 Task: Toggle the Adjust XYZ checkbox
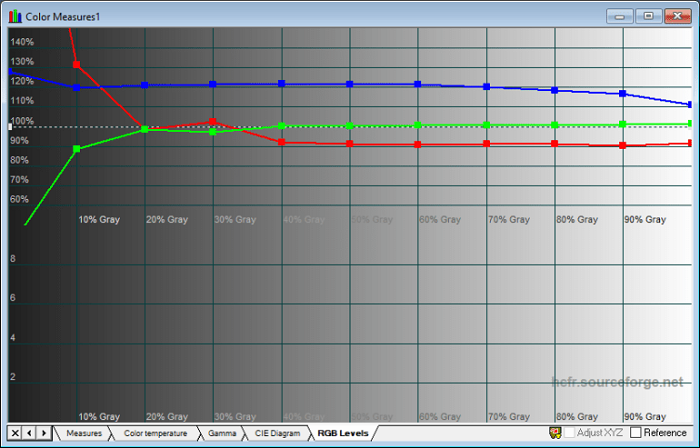click(570, 432)
